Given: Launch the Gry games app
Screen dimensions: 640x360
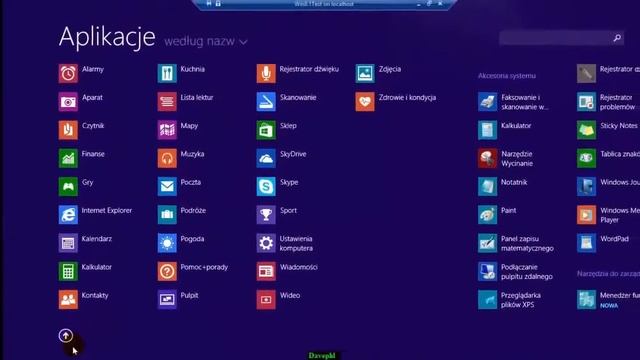Looking at the screenshot, I should click(x=68, y=186).
